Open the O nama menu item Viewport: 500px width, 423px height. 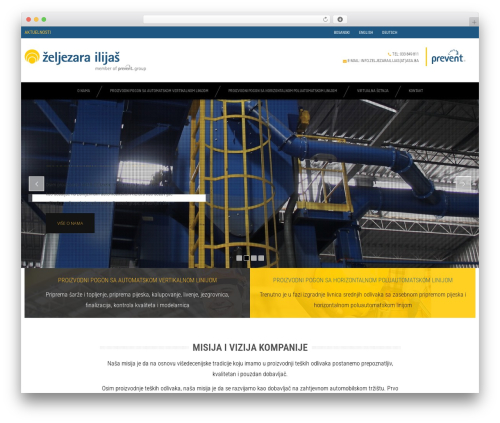(83, 91)
